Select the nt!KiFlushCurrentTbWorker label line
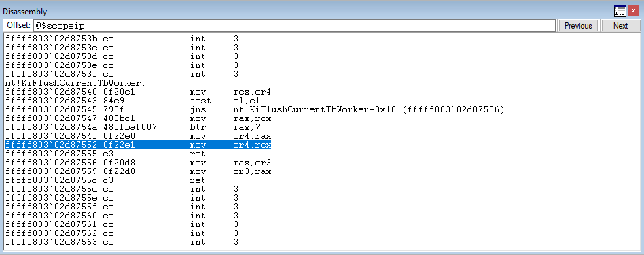The height and width of the screenshot is (255, 644). click(76, 83)
